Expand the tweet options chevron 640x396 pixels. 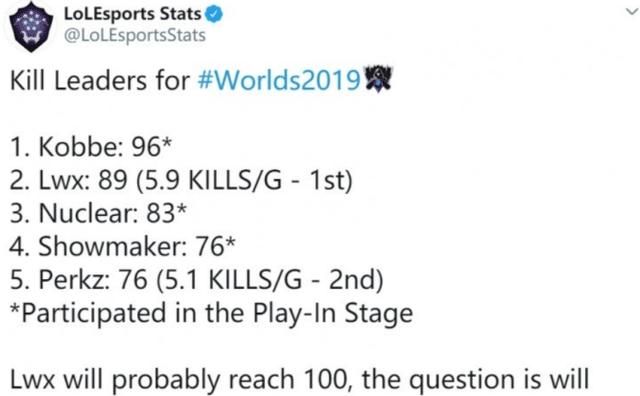coord(632,12)
